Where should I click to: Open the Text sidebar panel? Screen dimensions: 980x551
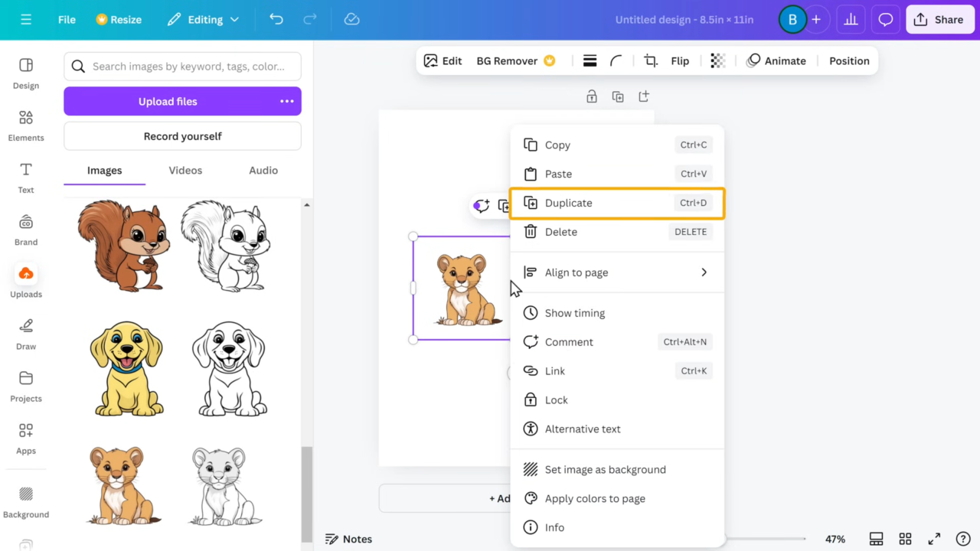pos(26,178)
